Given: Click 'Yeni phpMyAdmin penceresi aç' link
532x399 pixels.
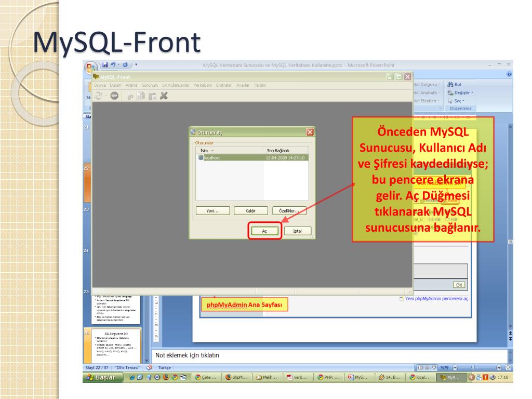Looking at the screenshot, I should click(436, 299).
